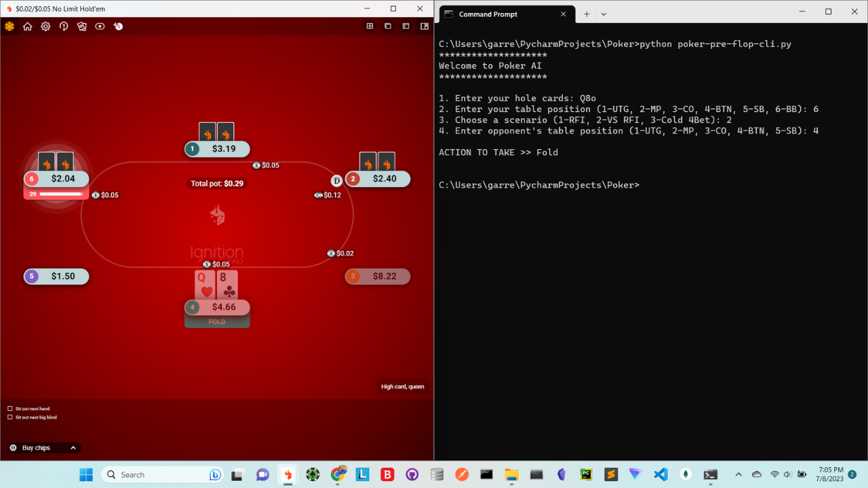Viewport: 868px width, 488px height.
Task: Open the terminal tab dropdown arrow
Action: pyautogui.click(x=604, y=14)
